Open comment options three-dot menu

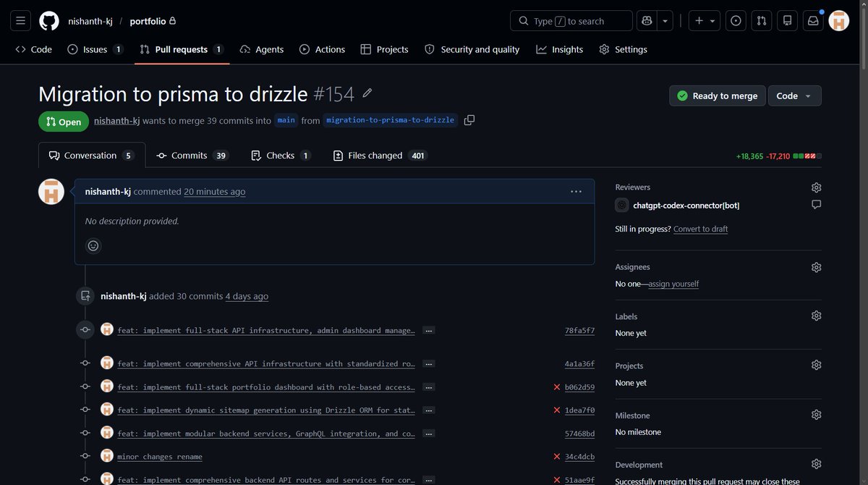pos(576,192)
